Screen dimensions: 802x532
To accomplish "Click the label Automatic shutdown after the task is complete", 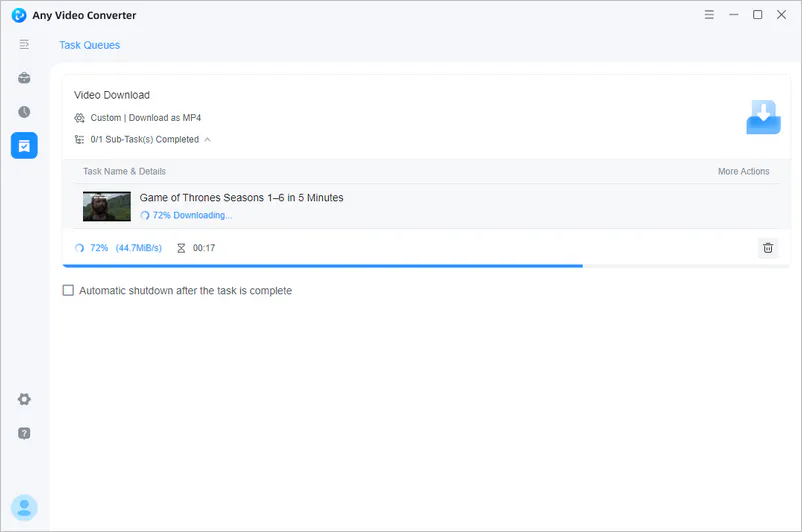I will pos(186,291).
